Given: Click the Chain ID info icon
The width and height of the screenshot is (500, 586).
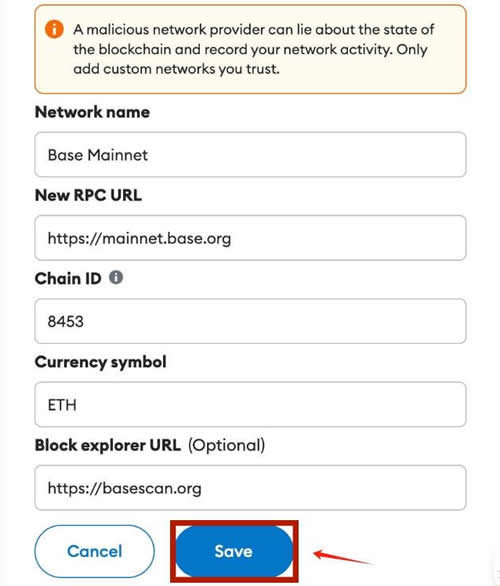Looking at the screenshot, I should click(x=116, y=277).
